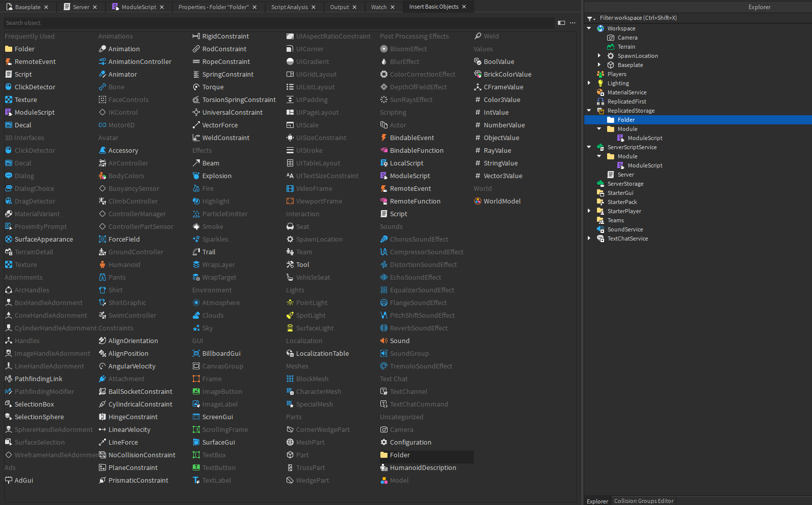The width and height of the screenshot is (812, 505).
Task: Click the Explosion effect icon
Action: [196, 176]
